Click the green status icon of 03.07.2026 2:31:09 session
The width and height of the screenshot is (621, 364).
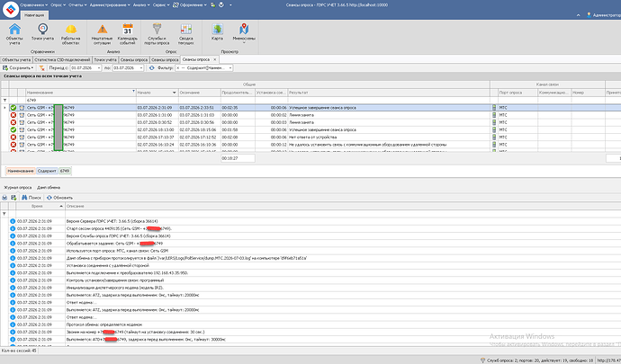pos(13,108)
